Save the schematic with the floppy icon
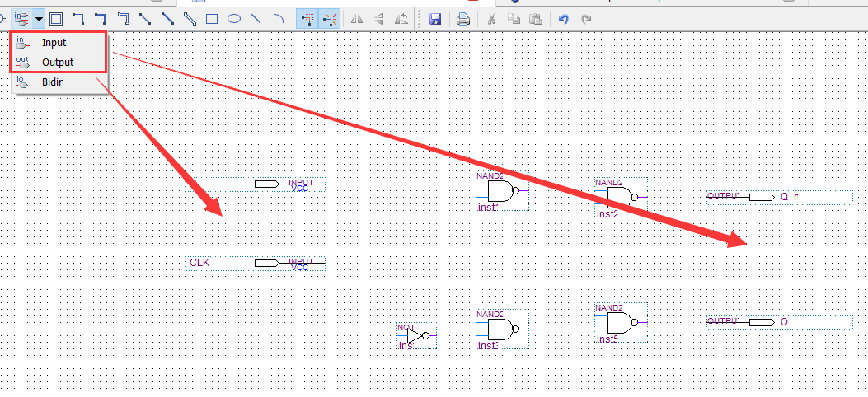Image resolution: width=868 pixels, height=397 pixels. coord(435,19)
